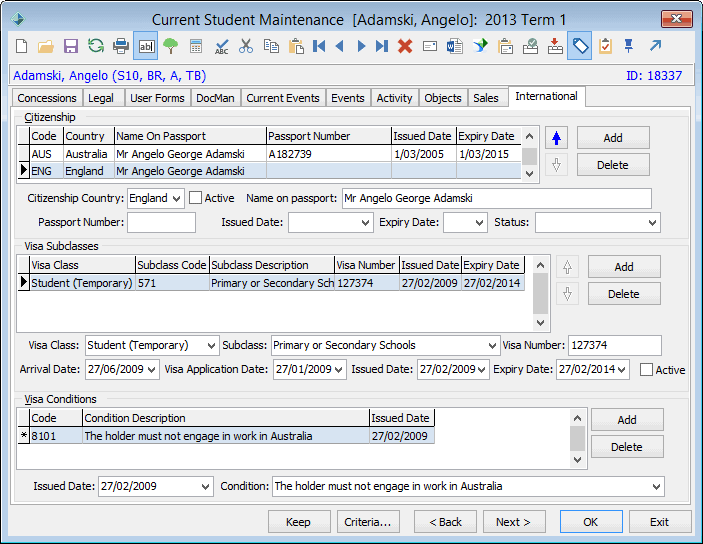Toggle the 'abl' field labels icon

[x=146, y=46]
